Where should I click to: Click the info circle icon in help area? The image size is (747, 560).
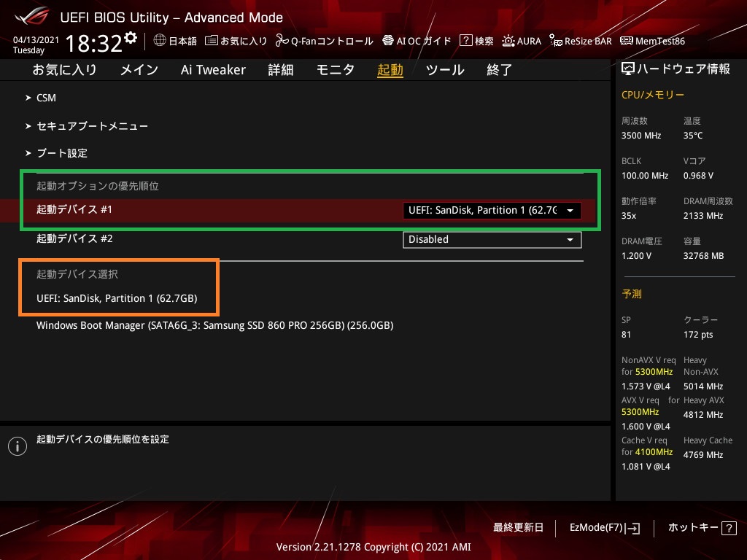(x=18, y=446)
